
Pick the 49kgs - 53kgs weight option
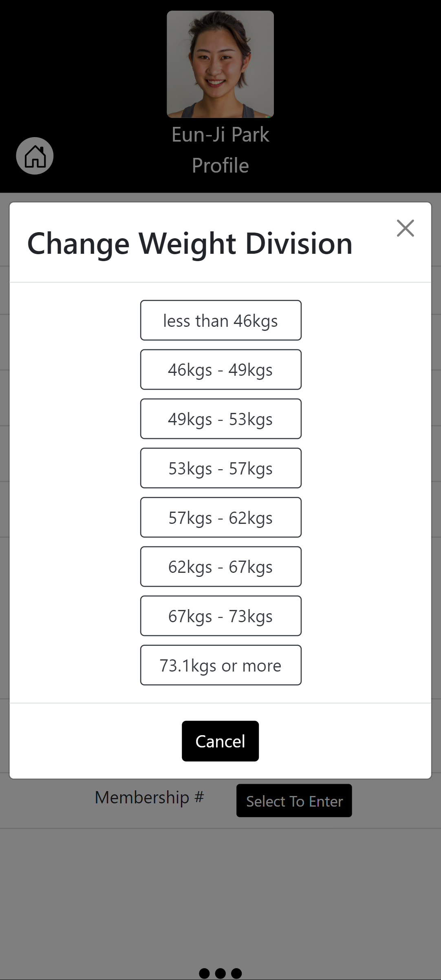click(x=220, y=419)
